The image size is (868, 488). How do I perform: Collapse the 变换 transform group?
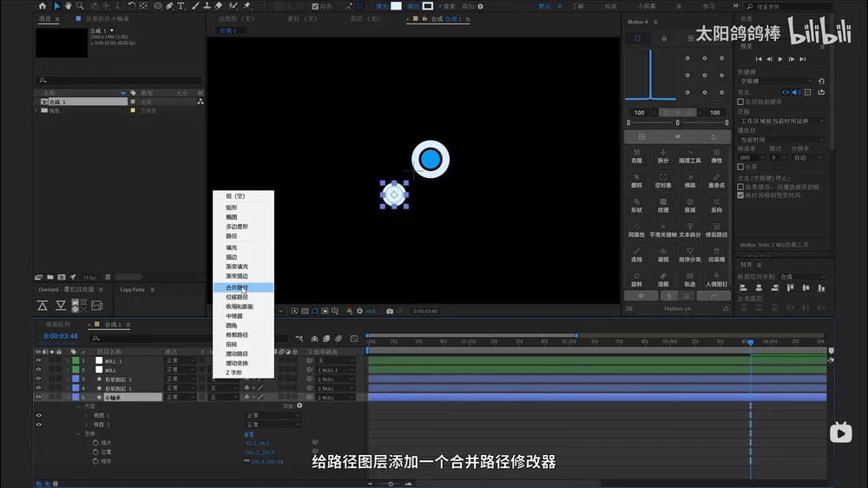pos(78,433)
